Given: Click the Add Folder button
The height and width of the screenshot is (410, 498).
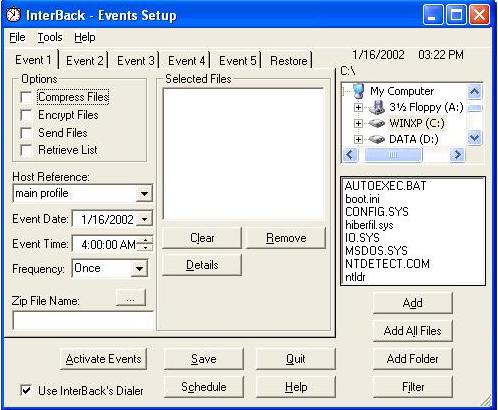Looking at the screenshot, I should click(413, 359).
